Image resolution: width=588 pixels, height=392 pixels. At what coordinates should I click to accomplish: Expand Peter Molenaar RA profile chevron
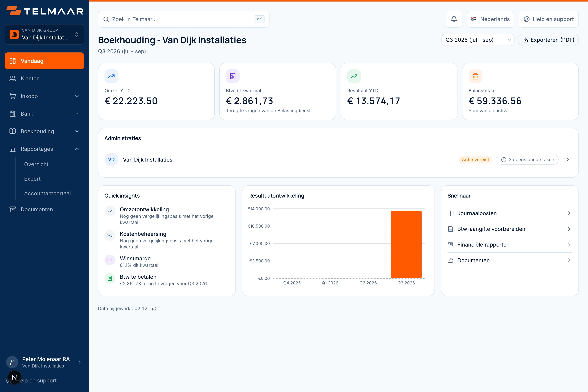point(79,362)
